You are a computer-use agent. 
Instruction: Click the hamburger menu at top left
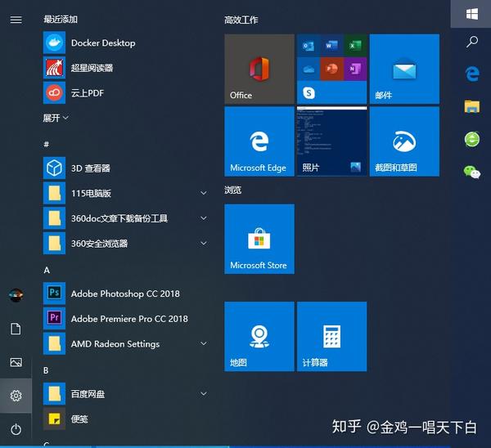click(x=16, y=20)
